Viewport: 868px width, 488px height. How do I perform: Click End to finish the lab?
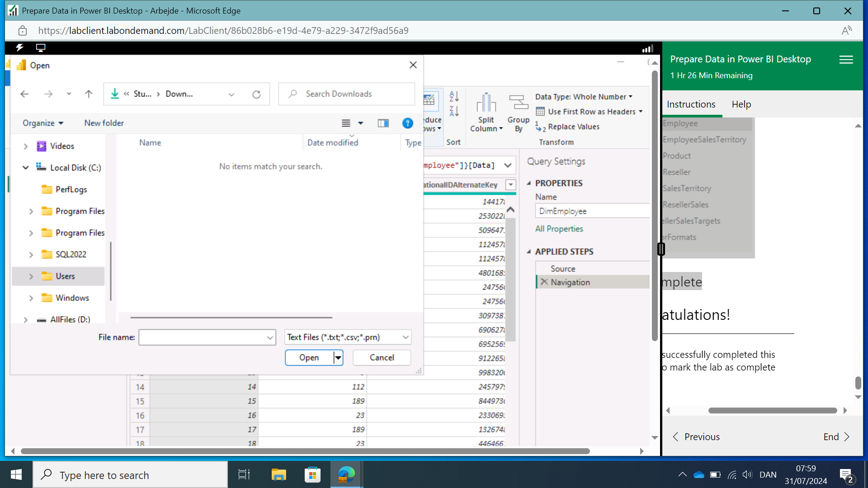tap(836, 437)
